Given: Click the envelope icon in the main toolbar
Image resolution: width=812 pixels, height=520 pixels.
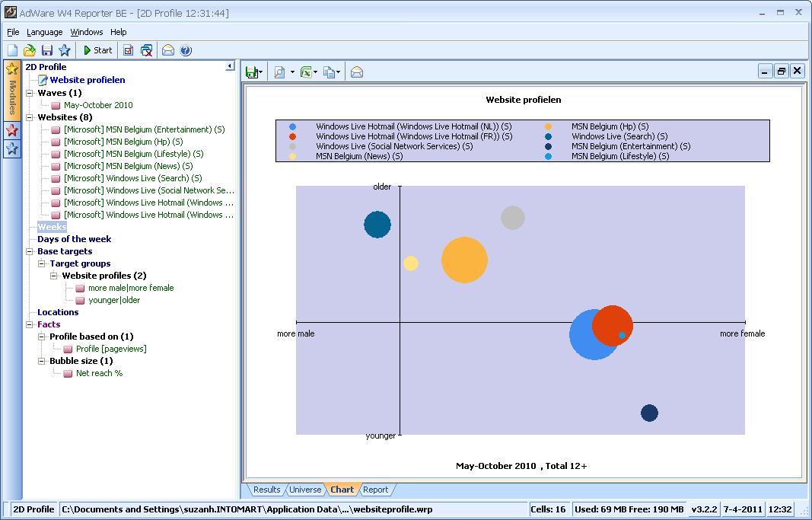Looking at the screenshot, I should click(167, 50).
